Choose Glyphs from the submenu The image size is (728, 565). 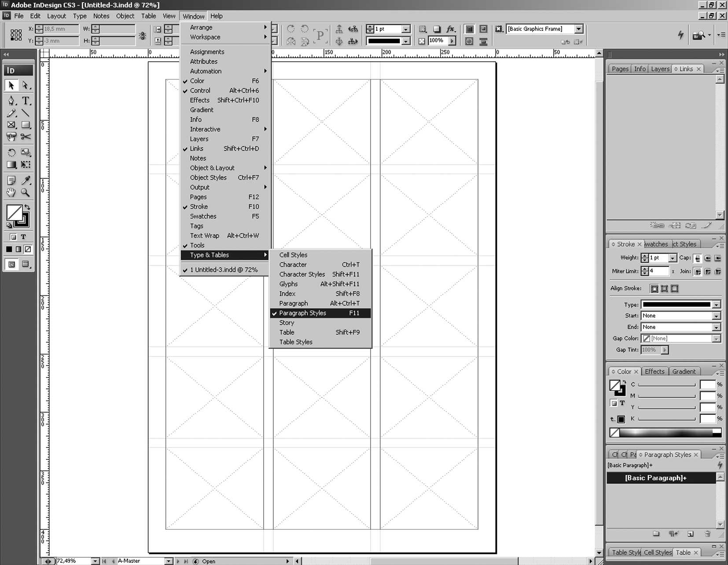320,284
